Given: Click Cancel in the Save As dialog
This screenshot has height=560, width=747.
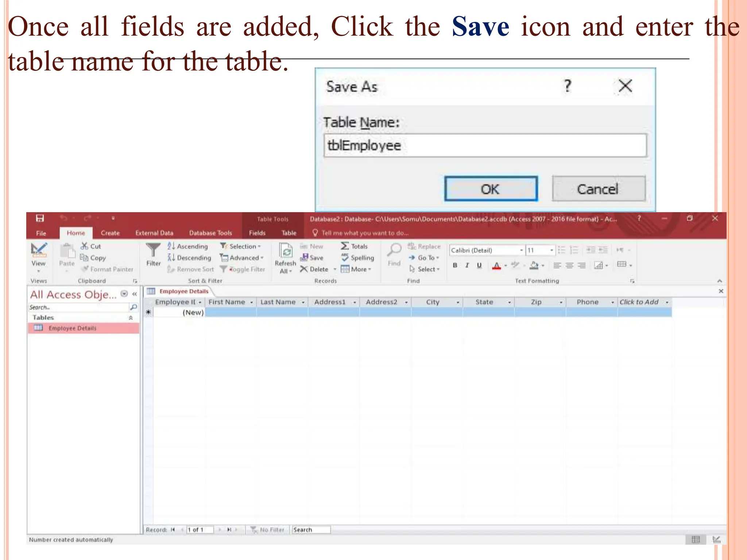Looking at the screenshot, I should [x=599, y=189].
